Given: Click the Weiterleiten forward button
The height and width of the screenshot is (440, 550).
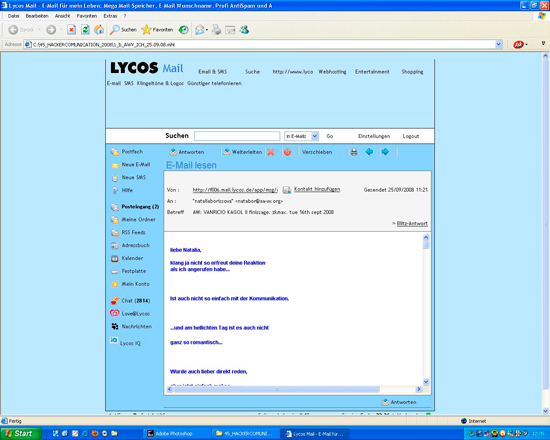Looking at the screenshot, I should pyautogui.click(x=243, y=152).
